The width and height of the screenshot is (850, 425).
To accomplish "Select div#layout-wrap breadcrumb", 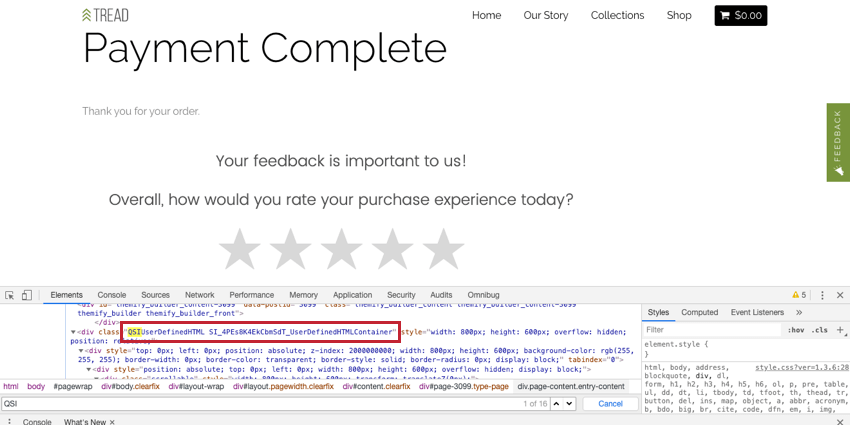I will pyautogui.click(x=197, y=387).
